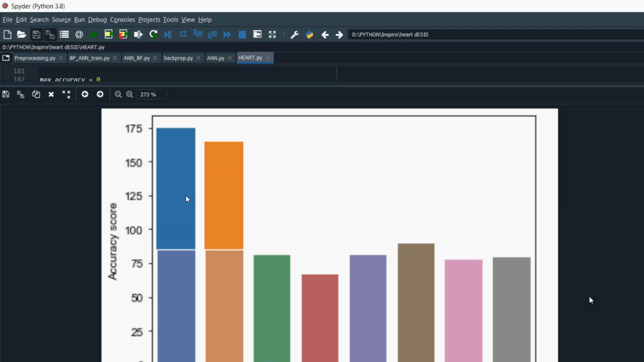Viewport: 644px width, 362px height.
Task: Maximize current pane icon
Action: pyautogui.click(x=272, y=35)
